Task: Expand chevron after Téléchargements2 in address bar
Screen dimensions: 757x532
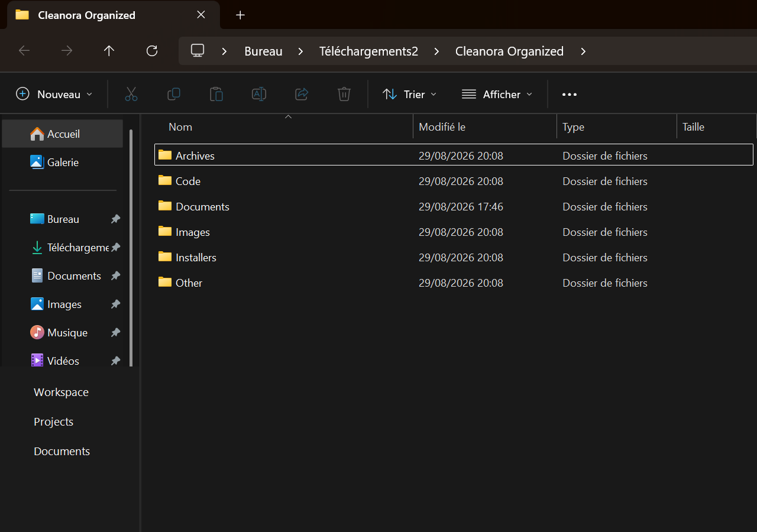Action: (x=436, y=51)
